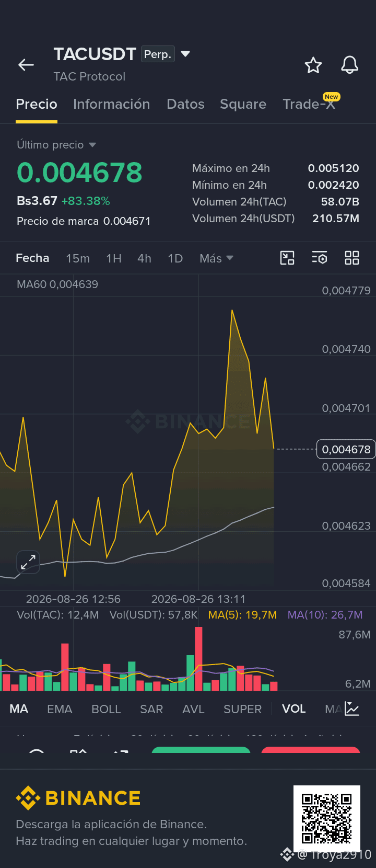Open the TACUSDT pair selector dropdown arrow
Screen dimensions: 376x868
click(x=185, y=53)
